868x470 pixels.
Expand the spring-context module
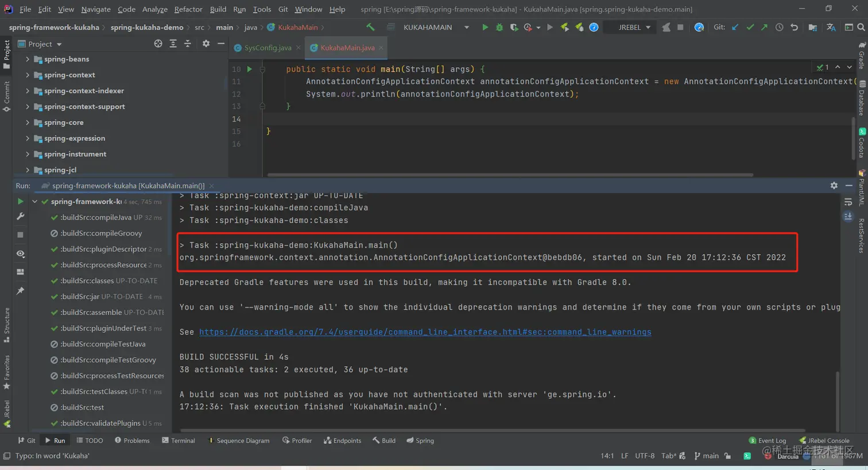tap(28, 75)
